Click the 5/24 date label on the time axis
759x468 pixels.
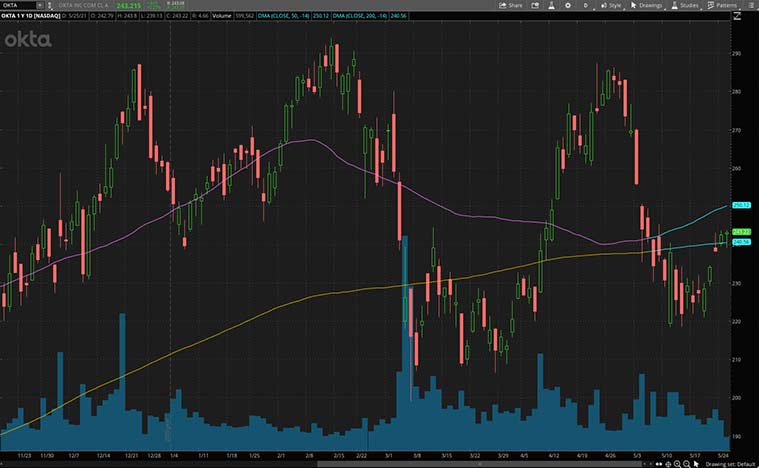pos(723,455)
